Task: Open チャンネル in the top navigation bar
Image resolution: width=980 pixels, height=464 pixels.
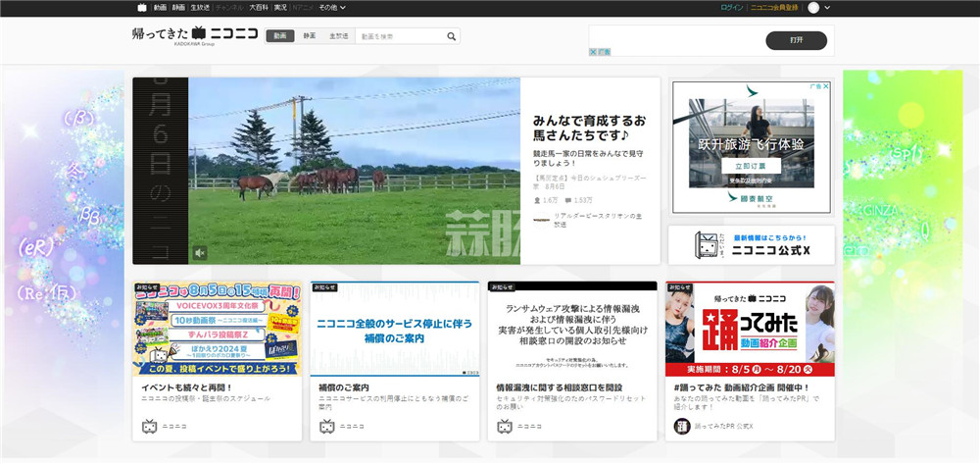Action: (229, 8)
